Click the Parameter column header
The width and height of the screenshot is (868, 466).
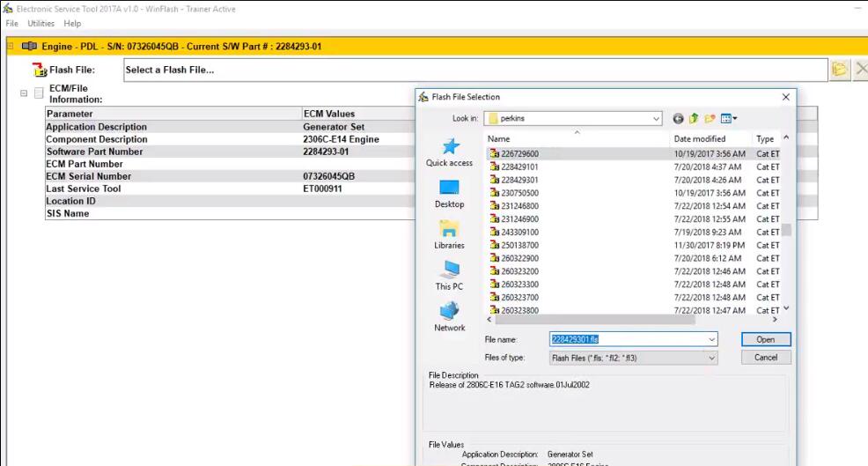tap(173, 114)
